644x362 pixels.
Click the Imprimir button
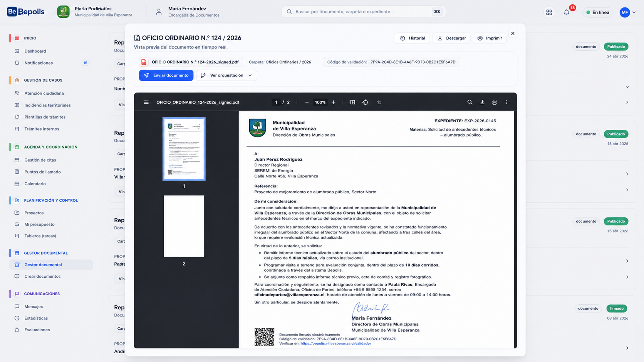click(490, 38)
